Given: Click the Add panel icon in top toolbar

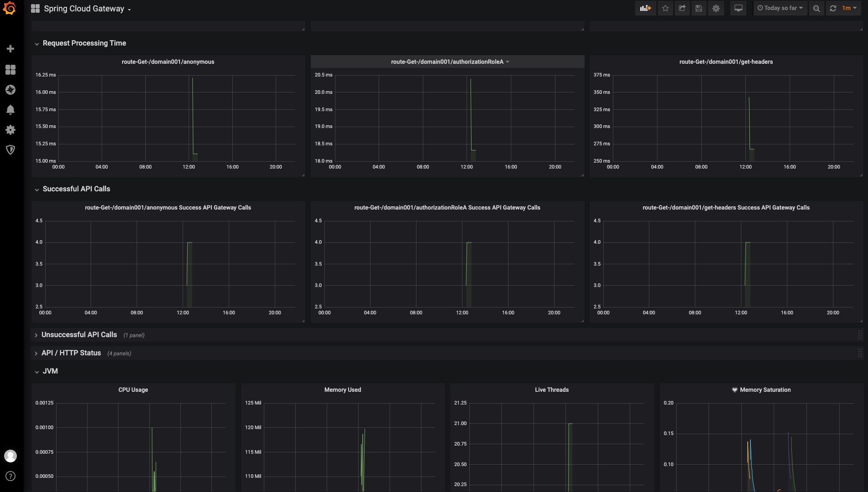Looking at the screenshot, I should coord(645,8).
